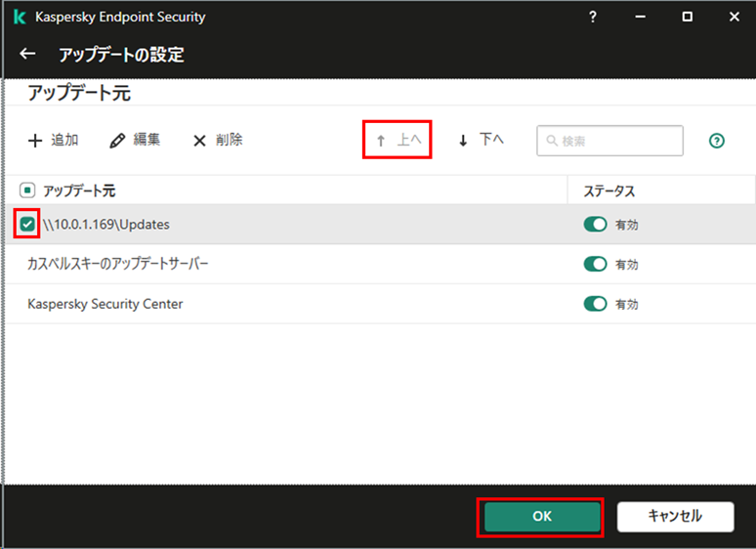The image size is (756, 549).
Task: Click the green help circle icon beside search
Action: (x=717, y=141)
